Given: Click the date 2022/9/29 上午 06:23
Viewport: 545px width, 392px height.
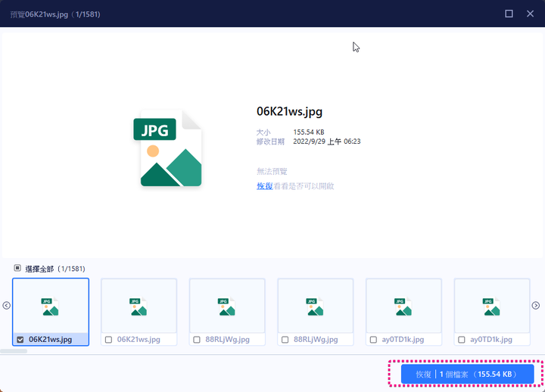Looking at the screenshot, I should 327,142.
